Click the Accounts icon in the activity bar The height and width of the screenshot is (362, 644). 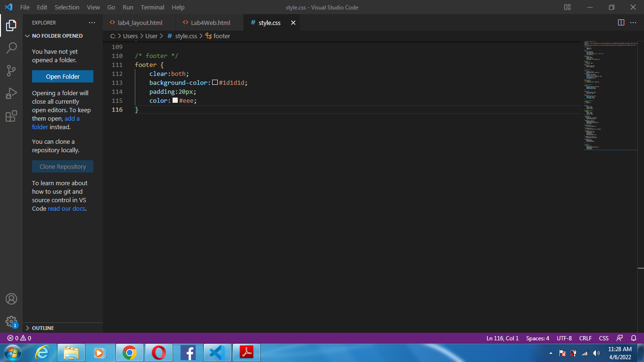11,298
